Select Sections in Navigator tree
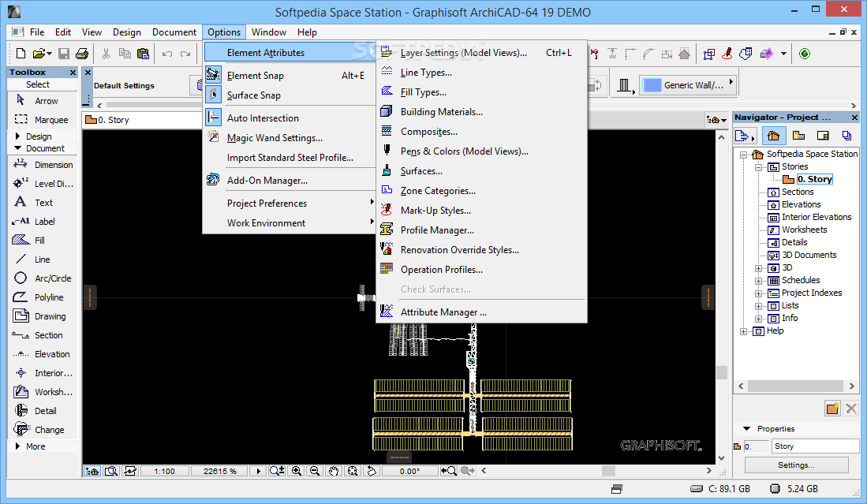The height and width of the screenshot is (504, 867). coord(798,192)
